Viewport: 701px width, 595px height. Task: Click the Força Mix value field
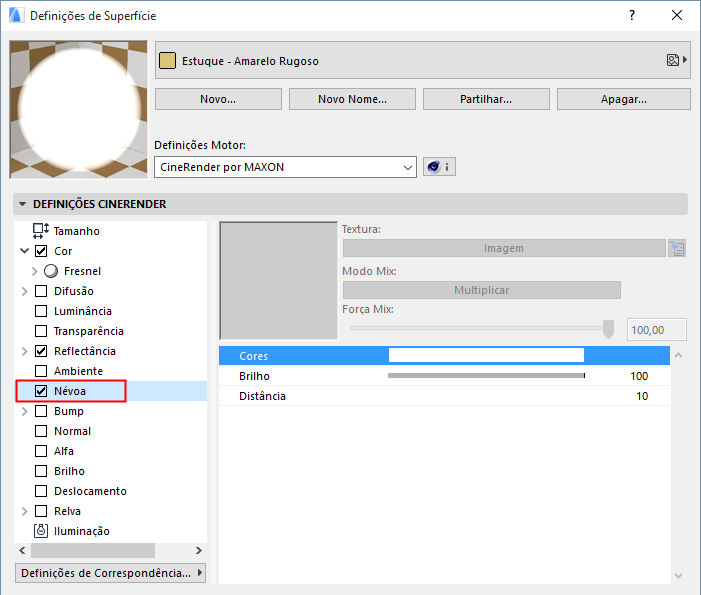pos(656,330)
